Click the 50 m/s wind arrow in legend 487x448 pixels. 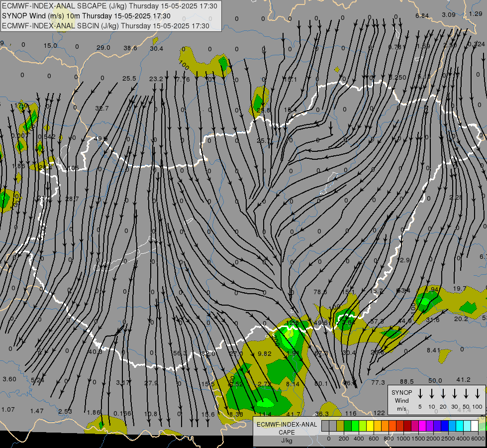[x=466, y=394]
